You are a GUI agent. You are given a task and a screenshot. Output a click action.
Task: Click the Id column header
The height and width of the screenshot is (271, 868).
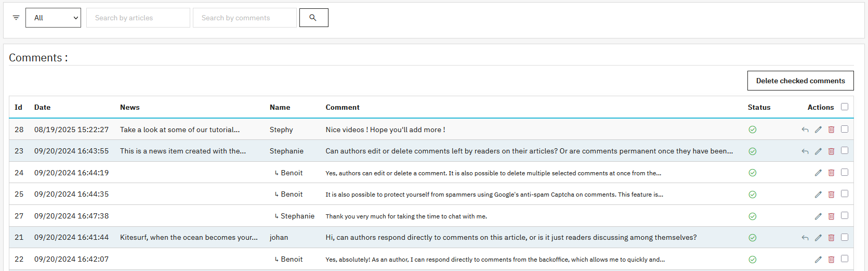pyautogui.click(x=18, y=107)
